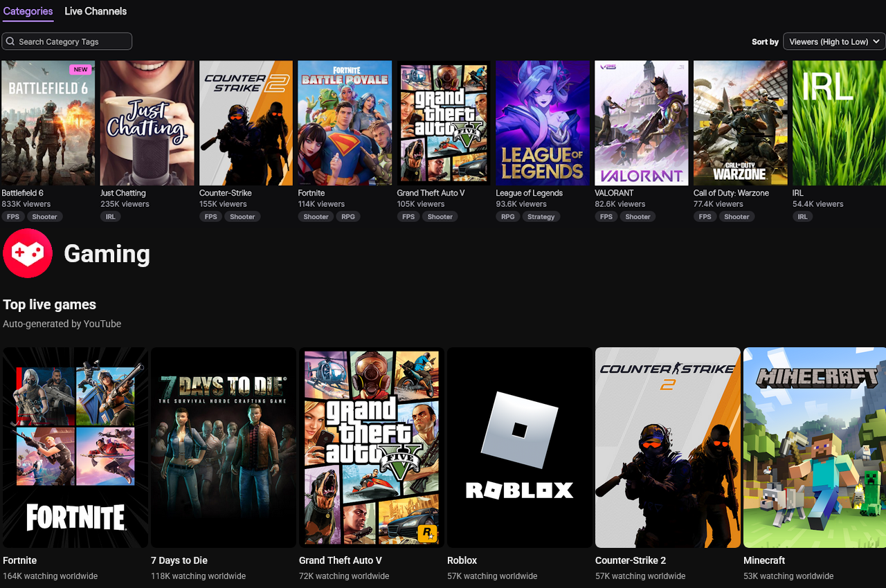
Task: Select FPS tag under Battlefield 6
Action: (13, 217)
